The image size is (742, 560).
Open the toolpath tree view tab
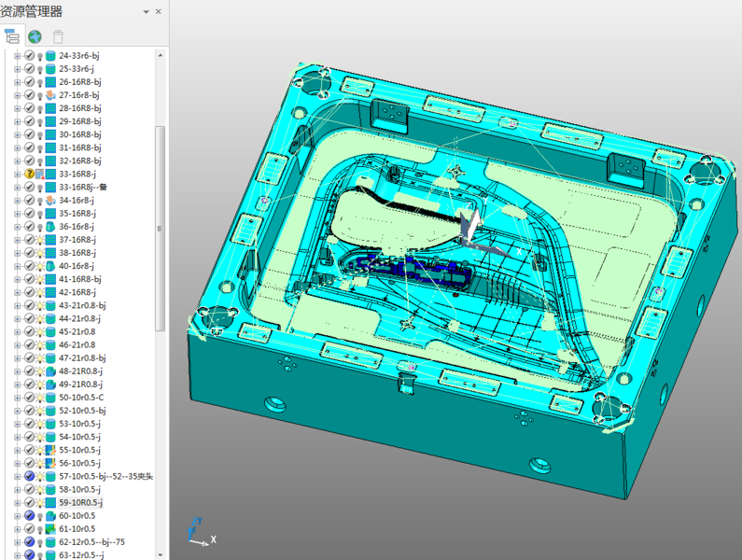[12, 36]
